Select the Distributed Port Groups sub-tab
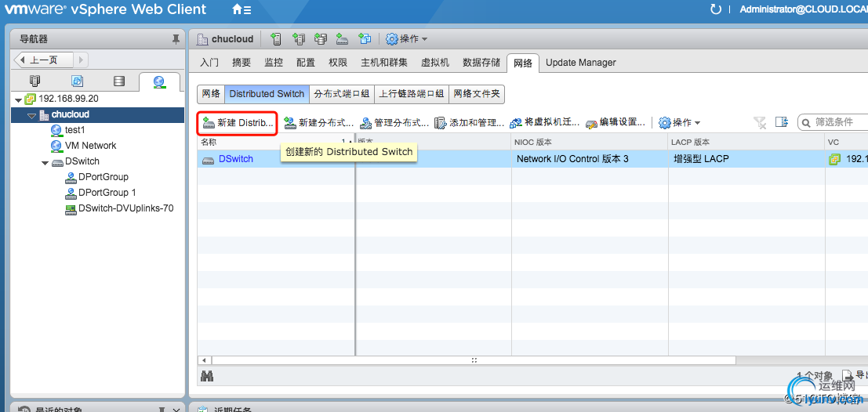The height and width of the screenshot is (412, 868). (x=342, y=94)
